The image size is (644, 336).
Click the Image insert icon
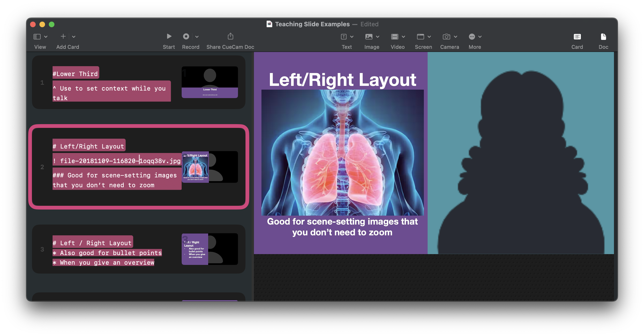click(369, 37)
